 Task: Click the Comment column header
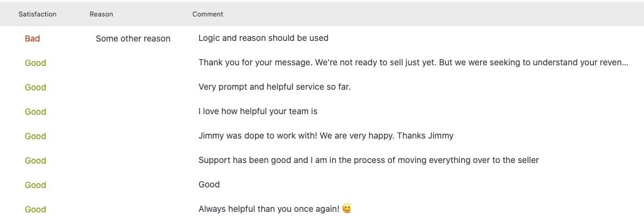pos(207,14)
